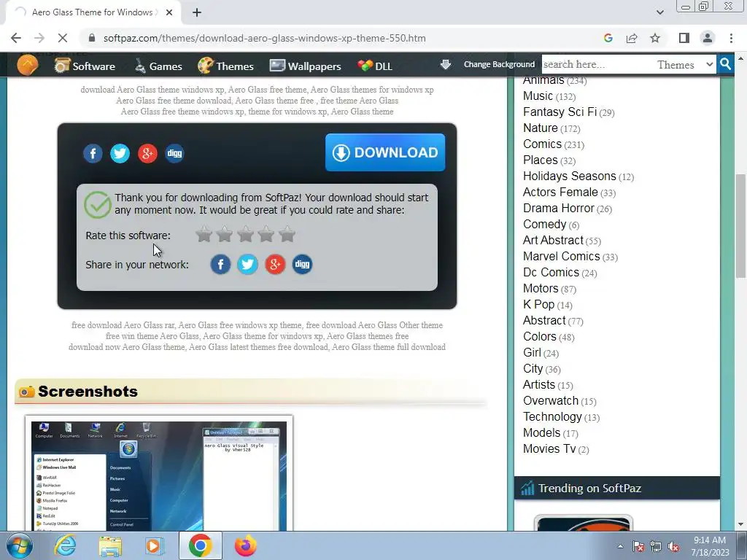Open the Chrome profile avatar
This screenshot has width=747, height=560.
[708, 38]
